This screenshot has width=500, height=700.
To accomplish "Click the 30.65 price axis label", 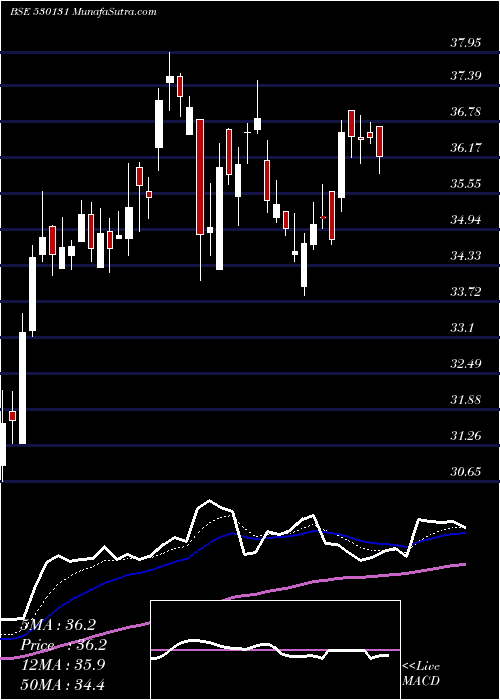I will (x=465, y=471).
